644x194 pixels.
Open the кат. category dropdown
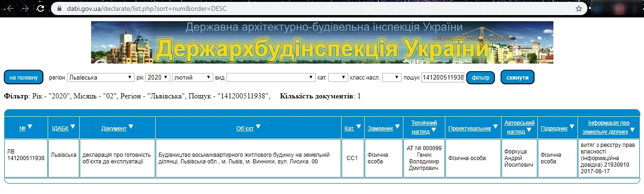click(338, 77)
